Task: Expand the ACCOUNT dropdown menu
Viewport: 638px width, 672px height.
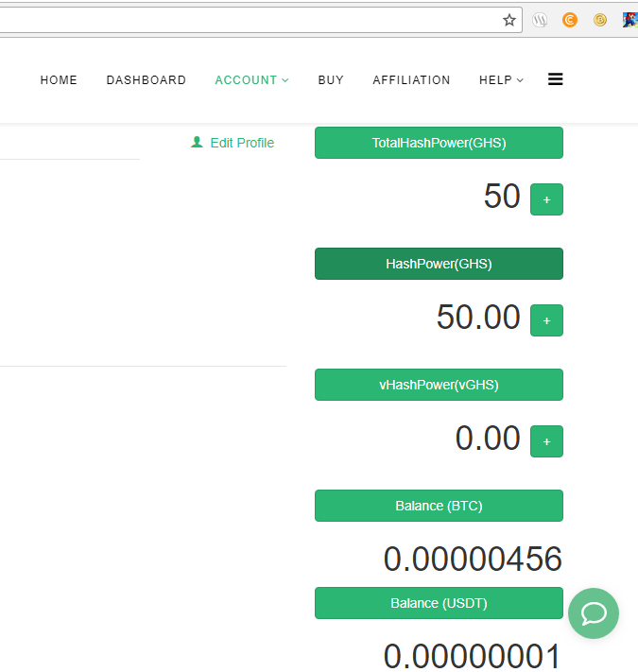Action: click(x=252, y=79)
